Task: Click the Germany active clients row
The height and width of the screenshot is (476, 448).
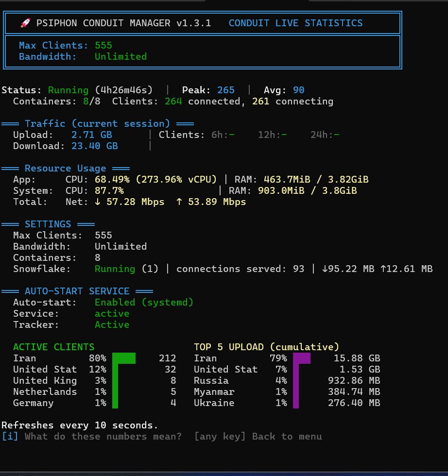Action: click(94, 403)
